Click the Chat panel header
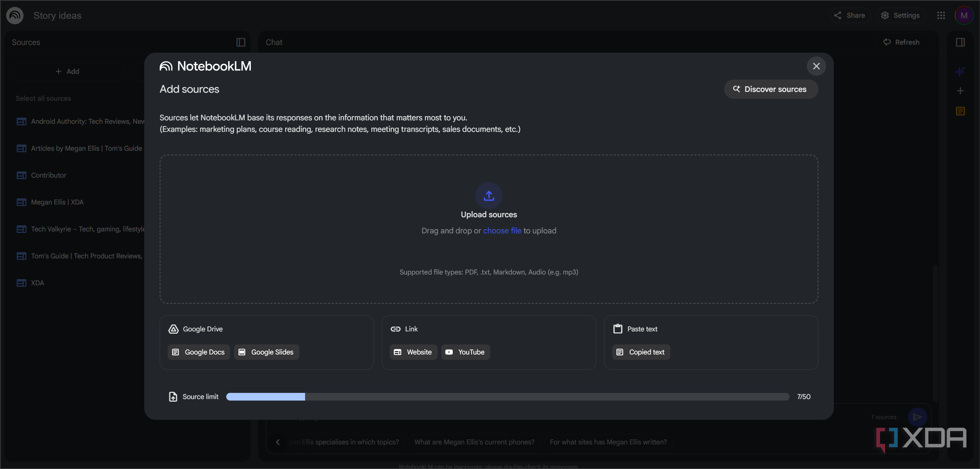 [274, 42]
